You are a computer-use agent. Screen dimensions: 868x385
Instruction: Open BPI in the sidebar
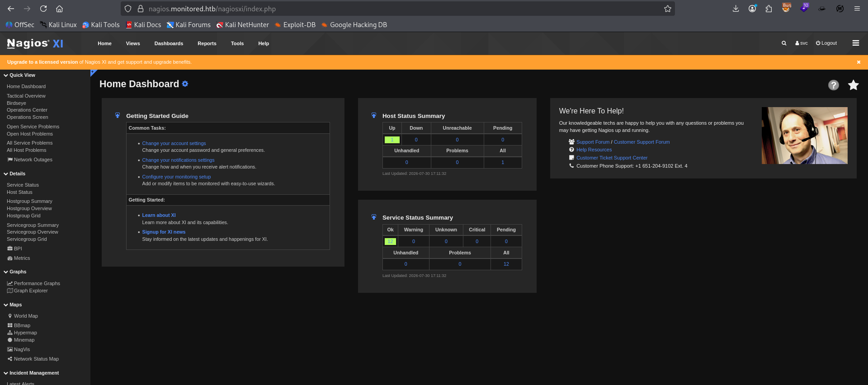(x=14, y=249)
